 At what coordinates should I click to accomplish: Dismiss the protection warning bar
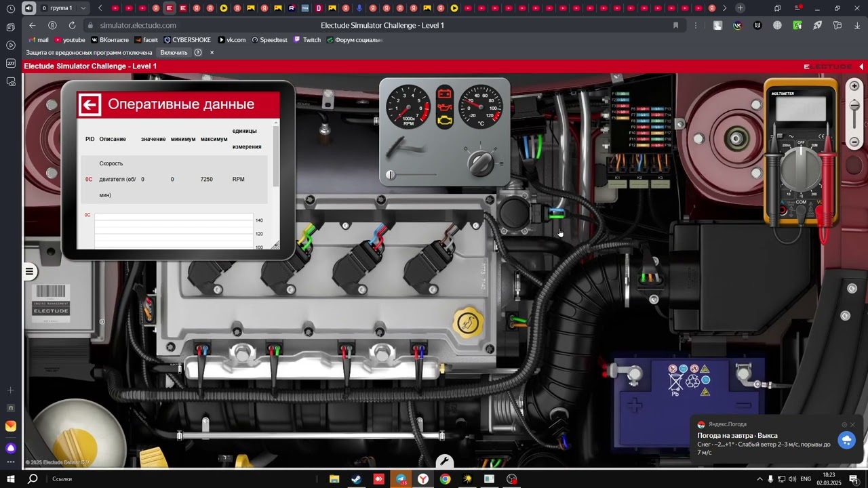[x=212, y=52]
